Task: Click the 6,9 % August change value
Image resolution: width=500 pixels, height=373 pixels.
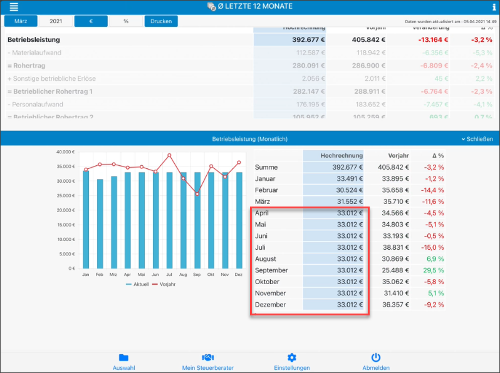Action: pyautogui.click(x=435, y=259)
